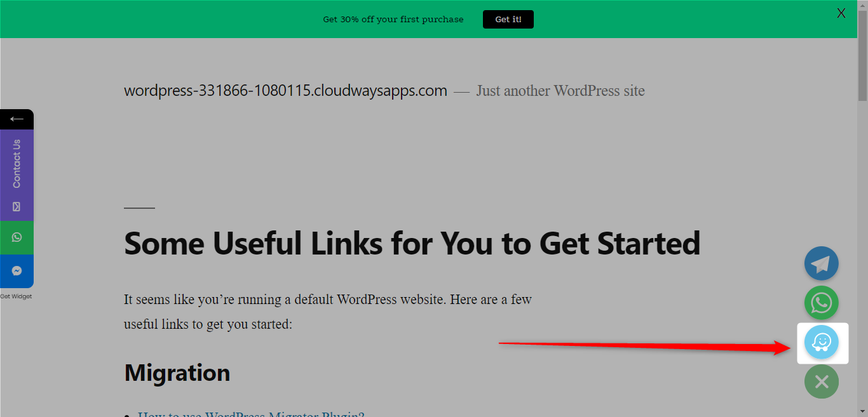The height and width of the screenshot is (417, 868).
Task: Open the Telegram chat bubble
Action: (x=822, y=263)
